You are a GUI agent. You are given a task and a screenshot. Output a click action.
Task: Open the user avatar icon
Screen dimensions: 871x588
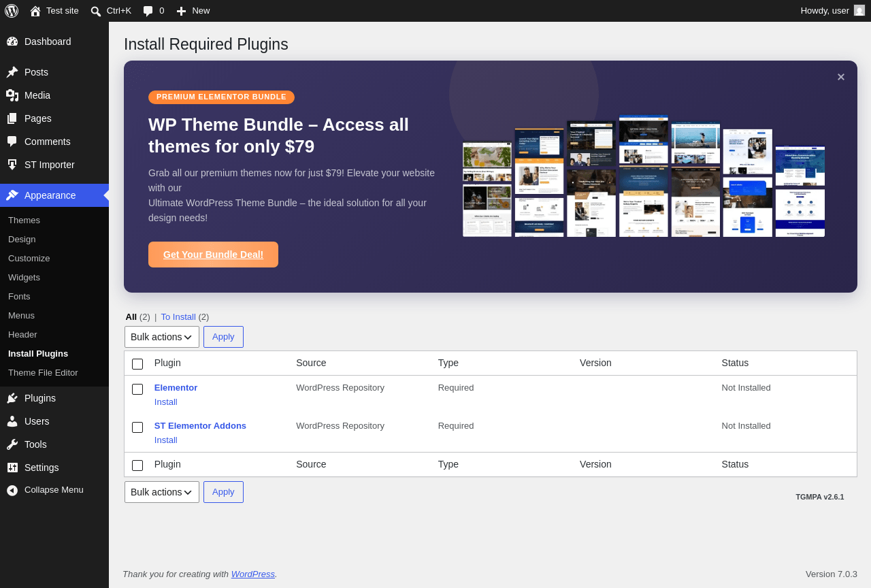859,10
